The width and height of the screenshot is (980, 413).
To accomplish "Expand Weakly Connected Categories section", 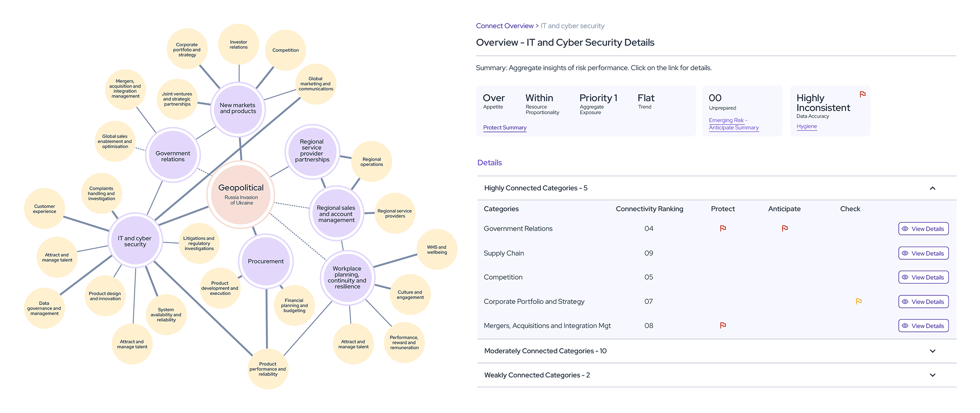I will pyautogui.click(x=932, y=375).
